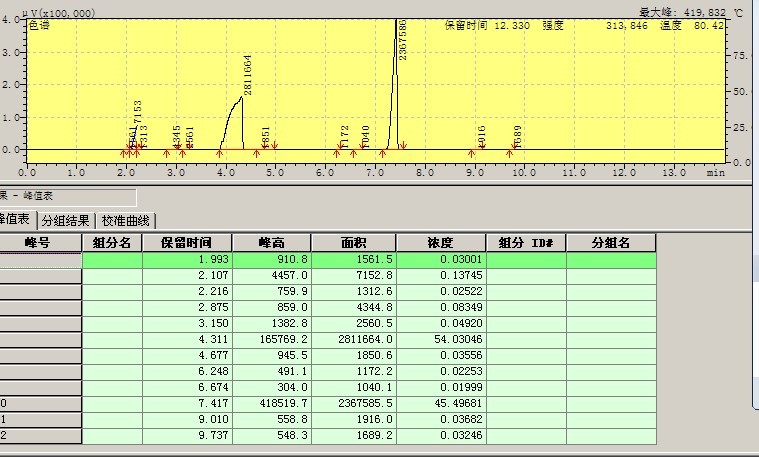Select row header of the 9.737 row
The height and width of the screenshot is (457, 759).
41,435
